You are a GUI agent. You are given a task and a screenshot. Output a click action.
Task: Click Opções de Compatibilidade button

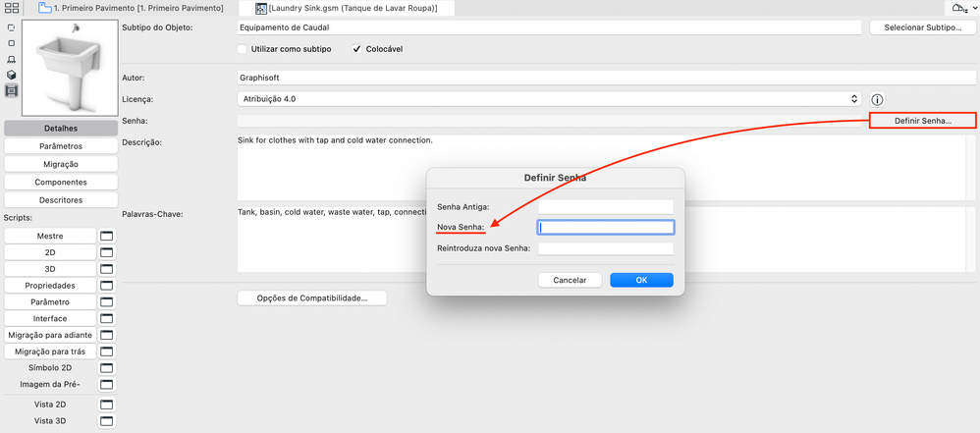[312, 298]
